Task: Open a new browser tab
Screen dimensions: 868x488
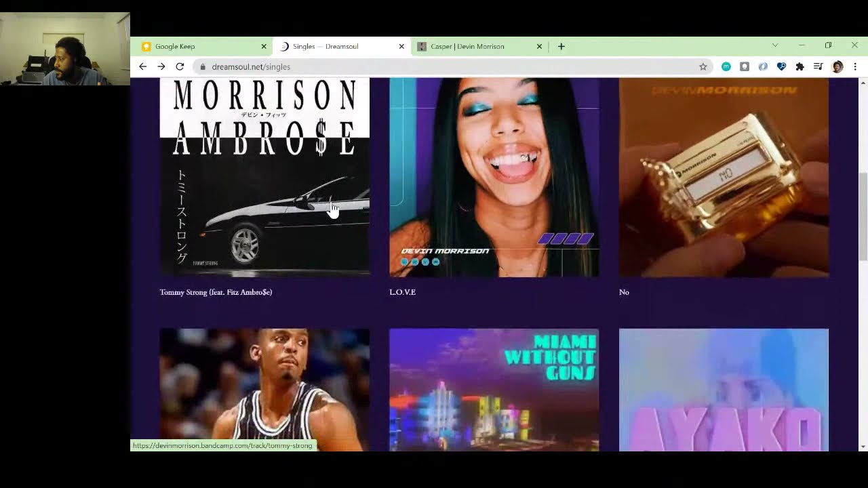Action: (561, 46)
